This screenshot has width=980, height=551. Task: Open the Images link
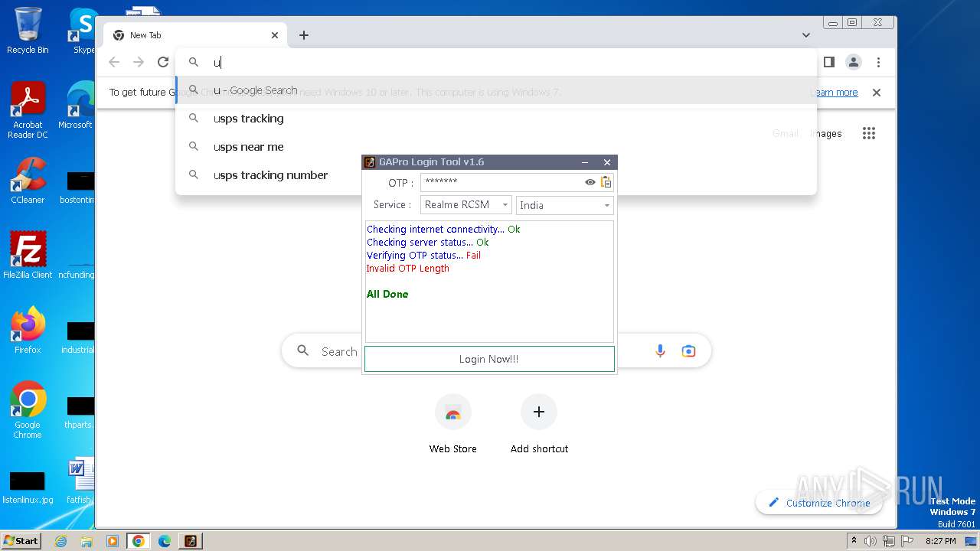(826, 133)
